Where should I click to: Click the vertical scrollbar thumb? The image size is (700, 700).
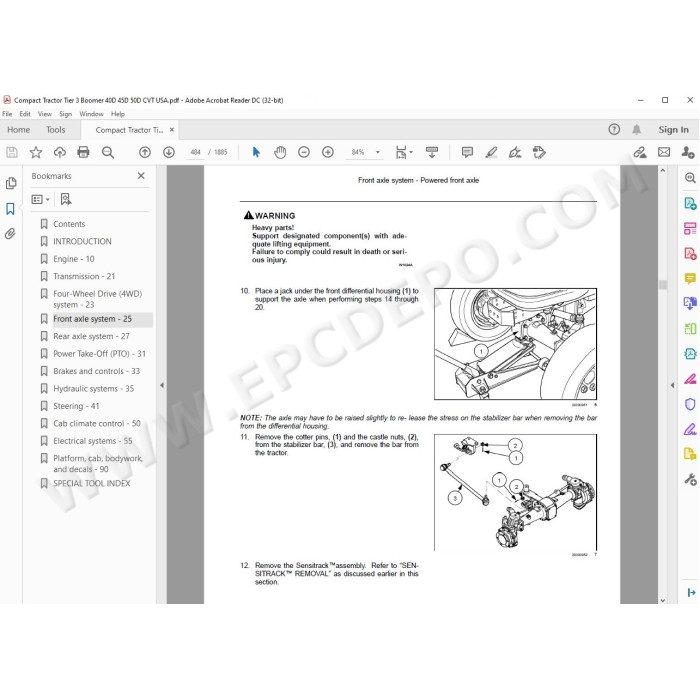tap(662, 285)
